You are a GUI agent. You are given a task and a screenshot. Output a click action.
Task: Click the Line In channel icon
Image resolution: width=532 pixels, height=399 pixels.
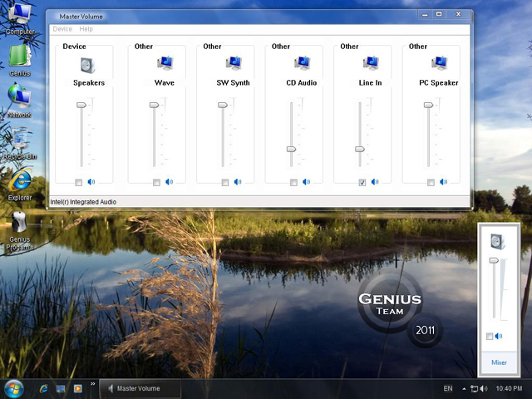click(371, 63)
